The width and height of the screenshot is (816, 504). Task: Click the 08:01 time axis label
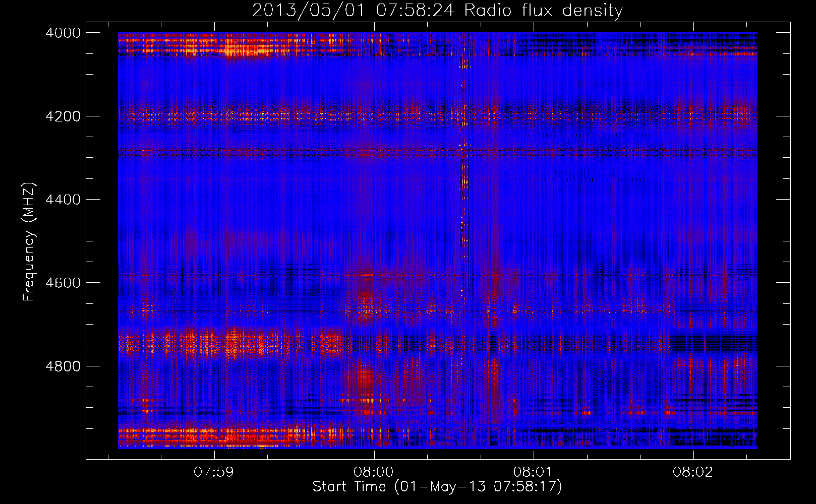(x=533, y=472)
